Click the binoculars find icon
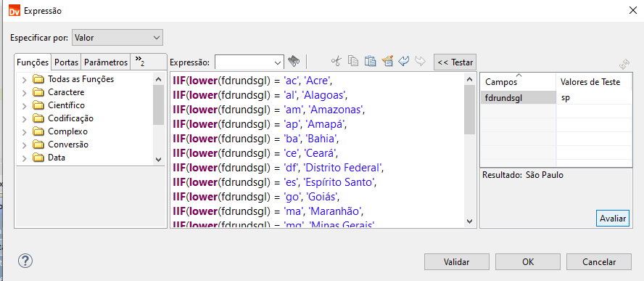Image resolution: width=644 pixels, height=281 pixels. tap(293, 62)
